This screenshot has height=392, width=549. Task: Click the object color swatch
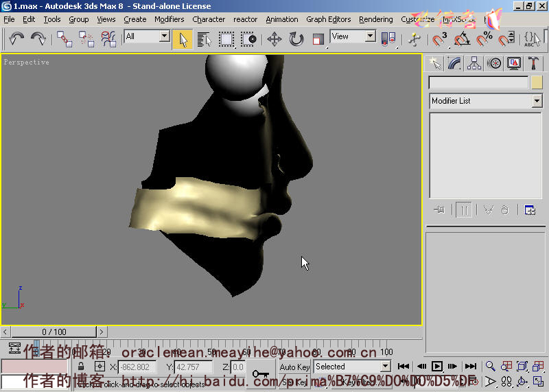537,82
